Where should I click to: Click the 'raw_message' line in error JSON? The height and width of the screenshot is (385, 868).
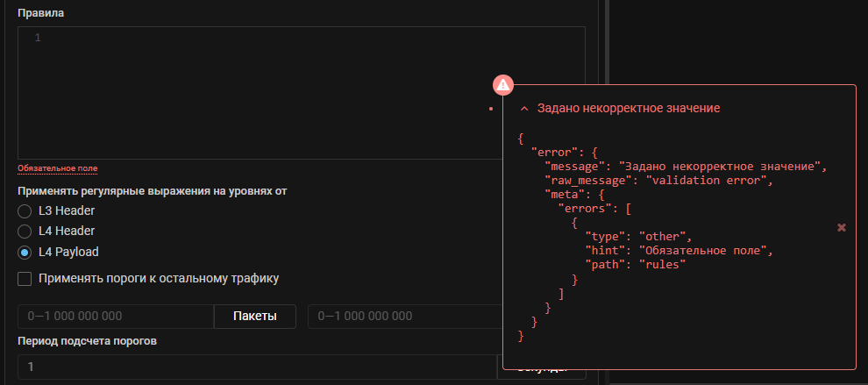pos(658,181)
